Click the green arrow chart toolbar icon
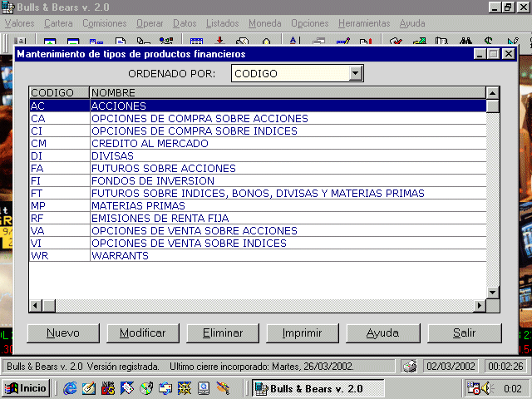 [419, 42]
